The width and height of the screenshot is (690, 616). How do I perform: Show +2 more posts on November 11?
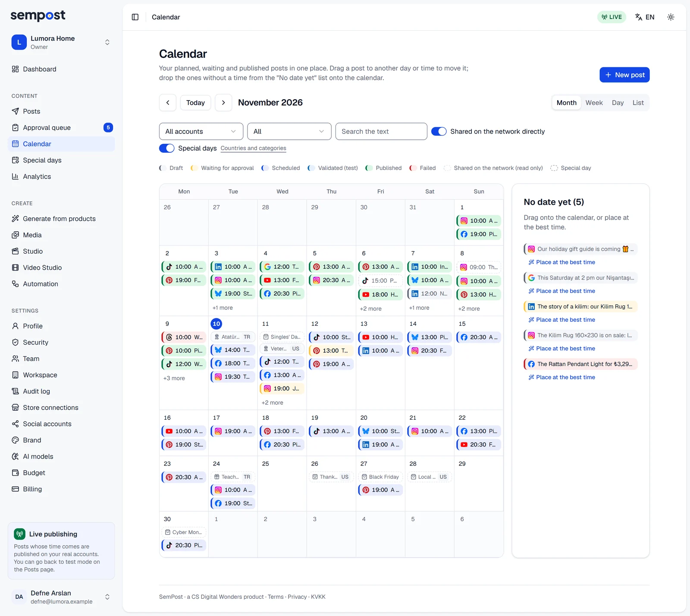(x=272, y=403)
